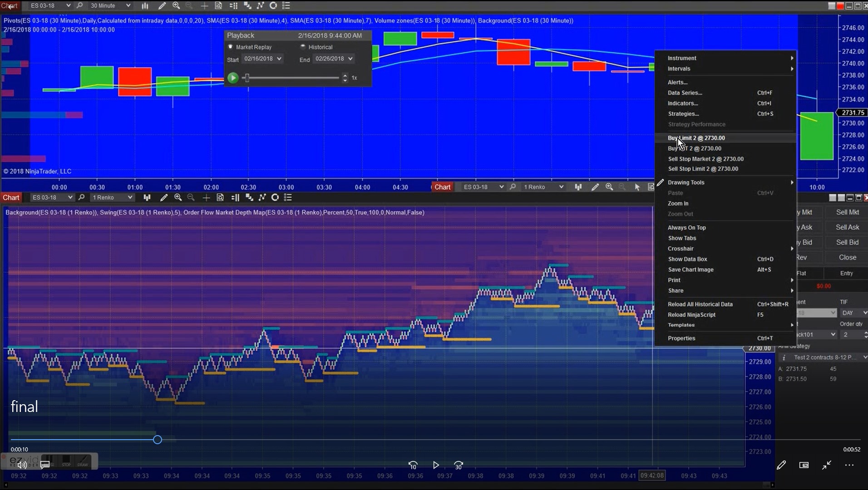Open Indicators... from the context menu

pos(725,103)
